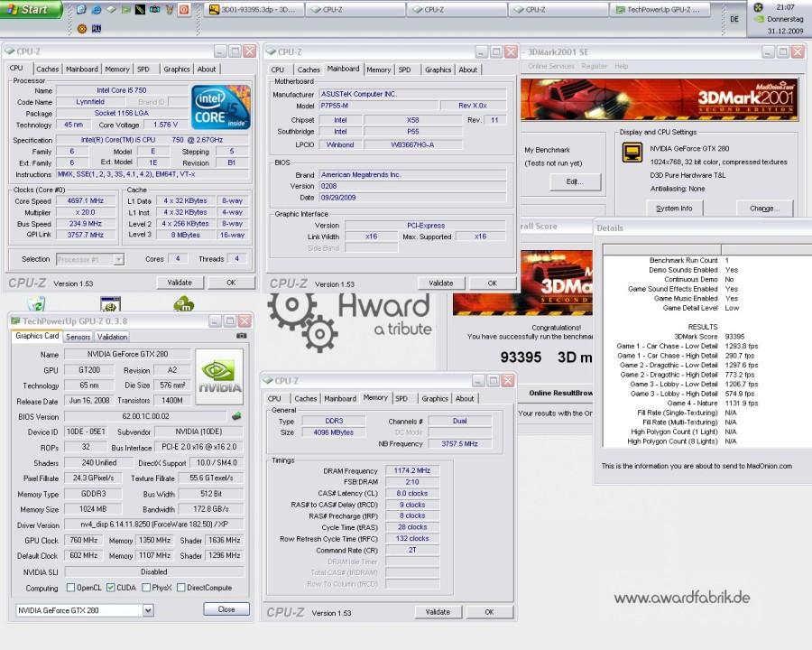Open the green cloud desktop icon
Viewport: 812px width, 650px height.
pyautogui.click(x=184, y=303)
